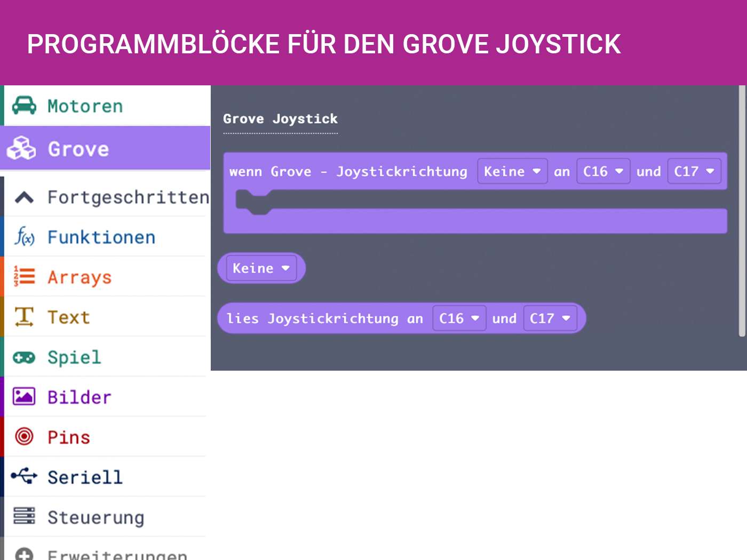
Task: Open C16 dropdown in lies Joystickrichtung block
Action: [x=459, y=318]
